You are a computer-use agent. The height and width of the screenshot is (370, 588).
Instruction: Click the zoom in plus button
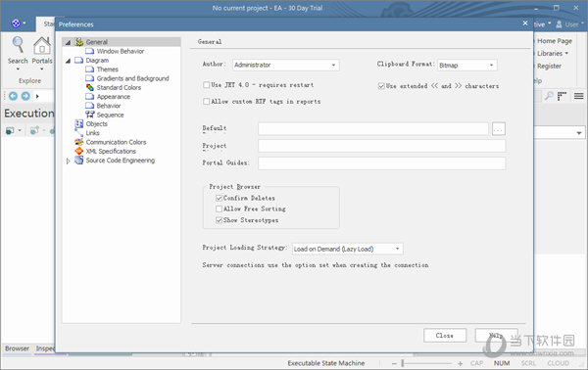461,363
